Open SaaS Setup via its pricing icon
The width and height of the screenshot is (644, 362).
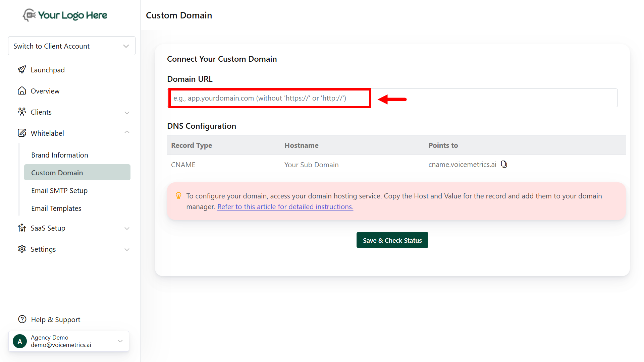[x=22, y=228]
